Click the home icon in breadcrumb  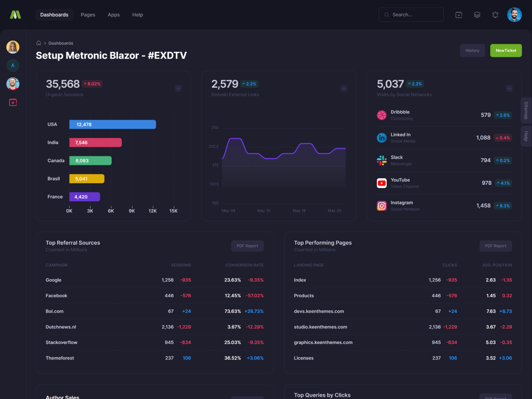[x=39, y=43]
